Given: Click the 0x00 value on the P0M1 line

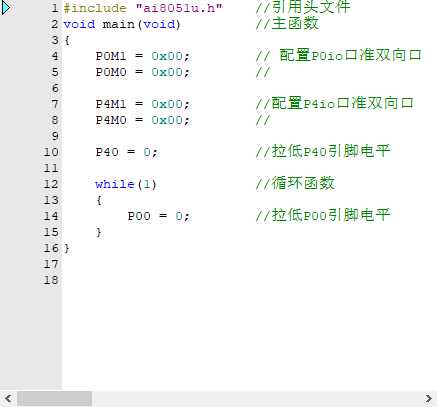Looking at the screenshot, I should [167, 56].
